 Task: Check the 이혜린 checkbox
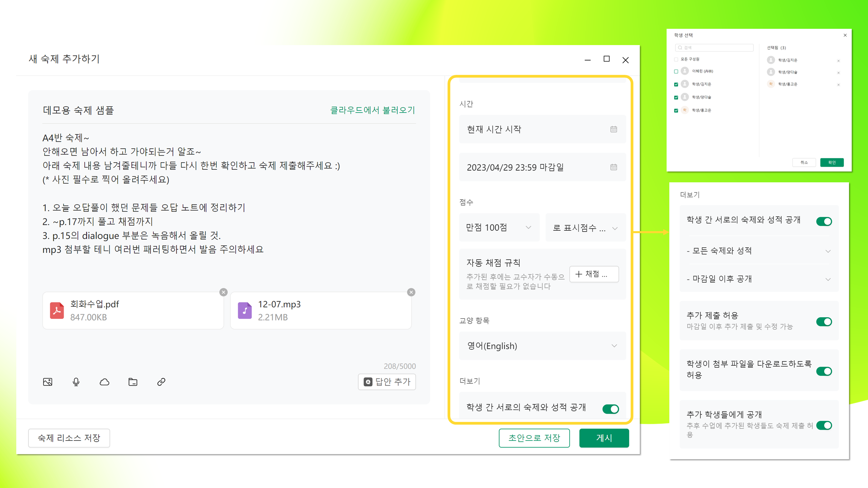[x=676, y=72]
